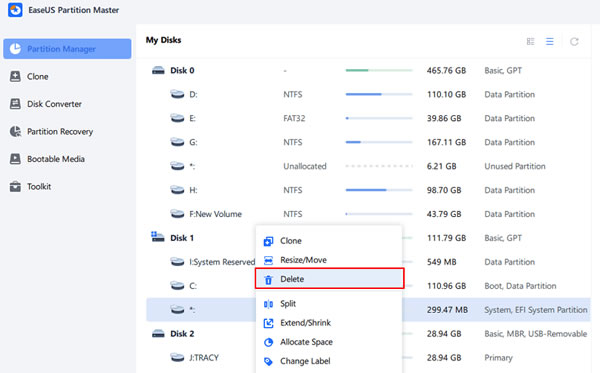Choose Clone in the context menu

[329, 241]
